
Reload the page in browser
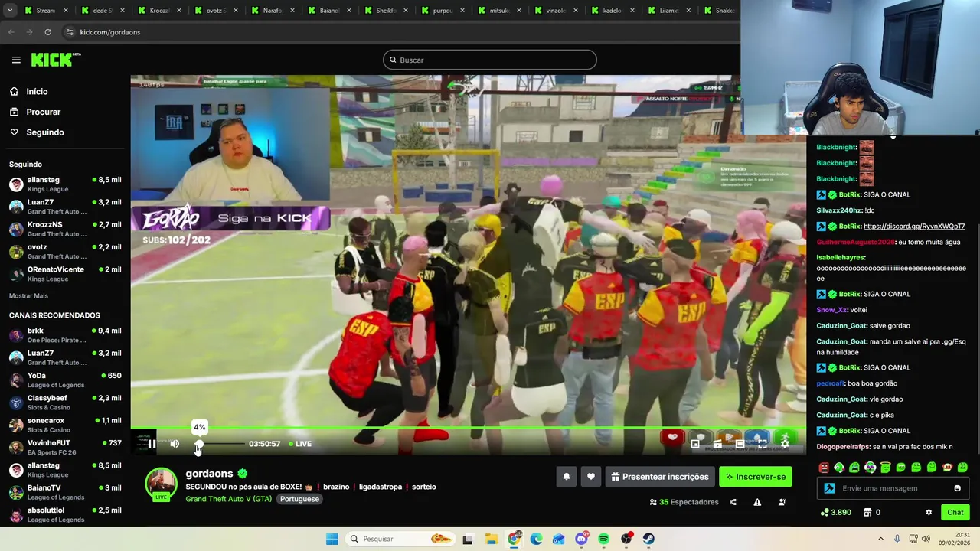click(x=47, y=32)
